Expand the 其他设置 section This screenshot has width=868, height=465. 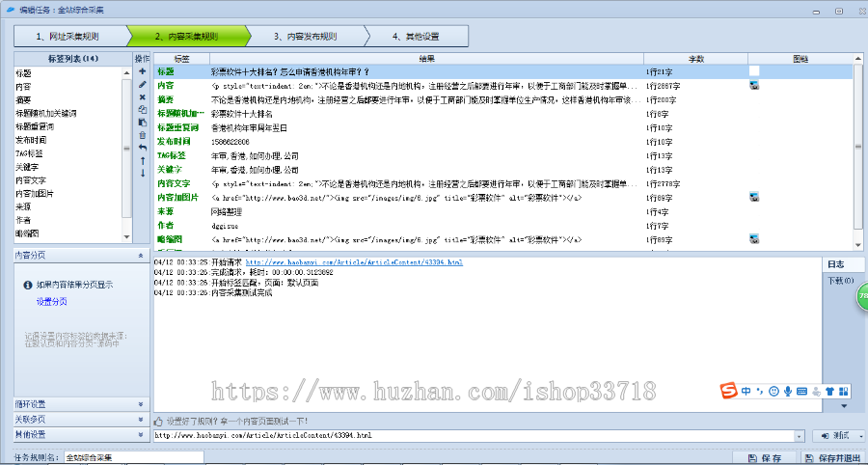(141, 434)
